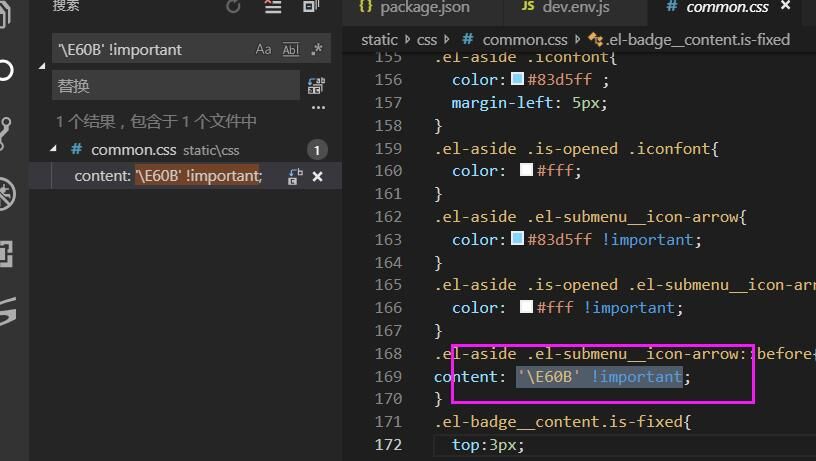Toggle Match Whole Word option
816x461 pixels.
pyautogui.click(x=291, y=49)
